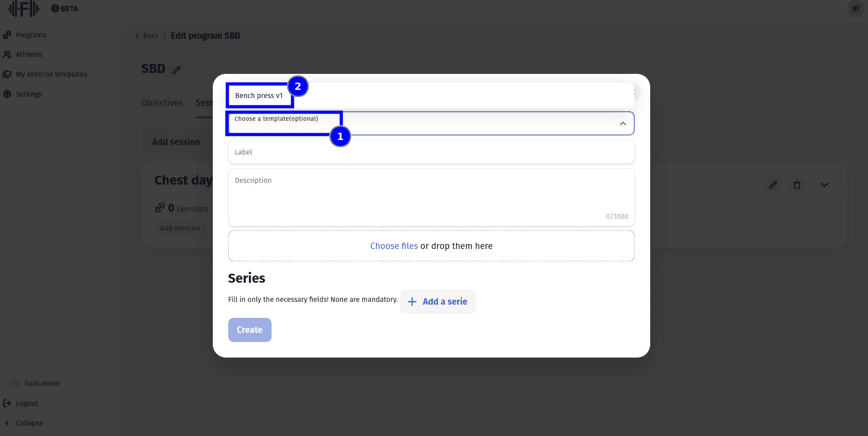This screenshot has width=868, height=436.
Task: Delete Chest day session trash icon
Action: [797, 185]
